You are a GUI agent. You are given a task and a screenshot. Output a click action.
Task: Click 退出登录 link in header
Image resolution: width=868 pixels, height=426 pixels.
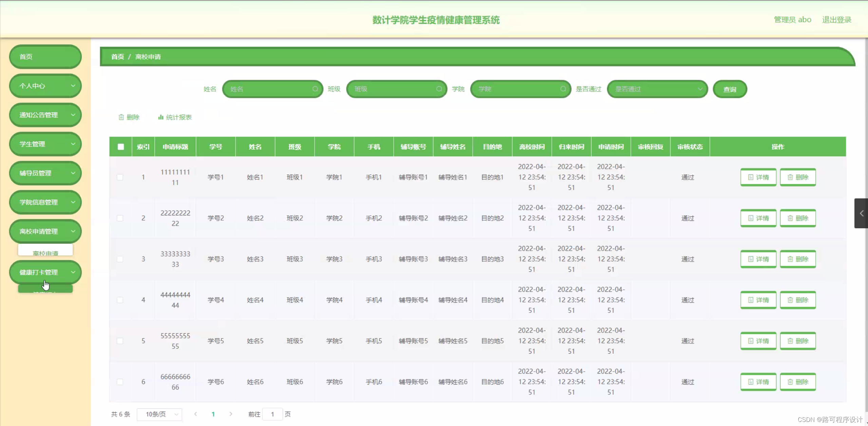click(x=836, y=20)
